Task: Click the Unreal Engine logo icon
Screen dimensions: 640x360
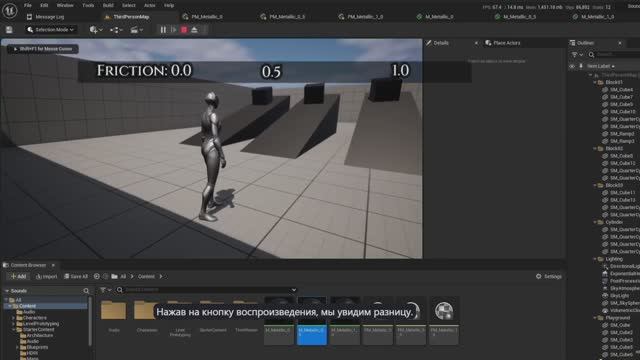Action: pos(9,10)
